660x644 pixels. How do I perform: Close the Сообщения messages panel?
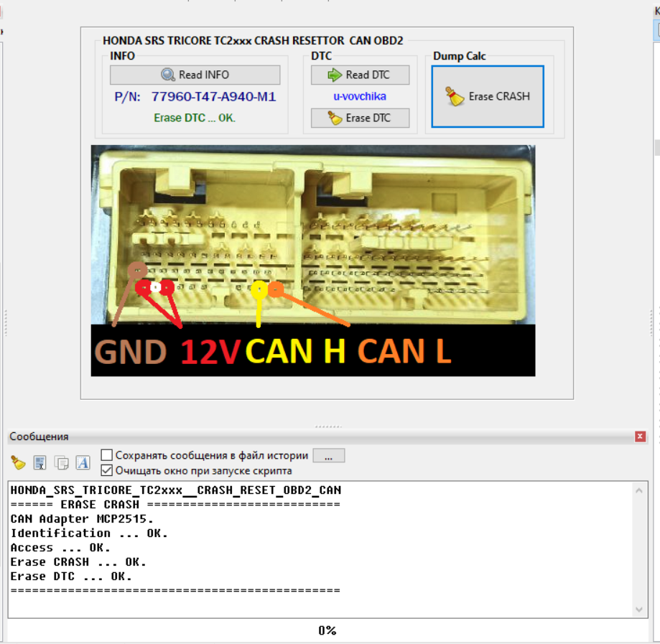click(640, 437)
